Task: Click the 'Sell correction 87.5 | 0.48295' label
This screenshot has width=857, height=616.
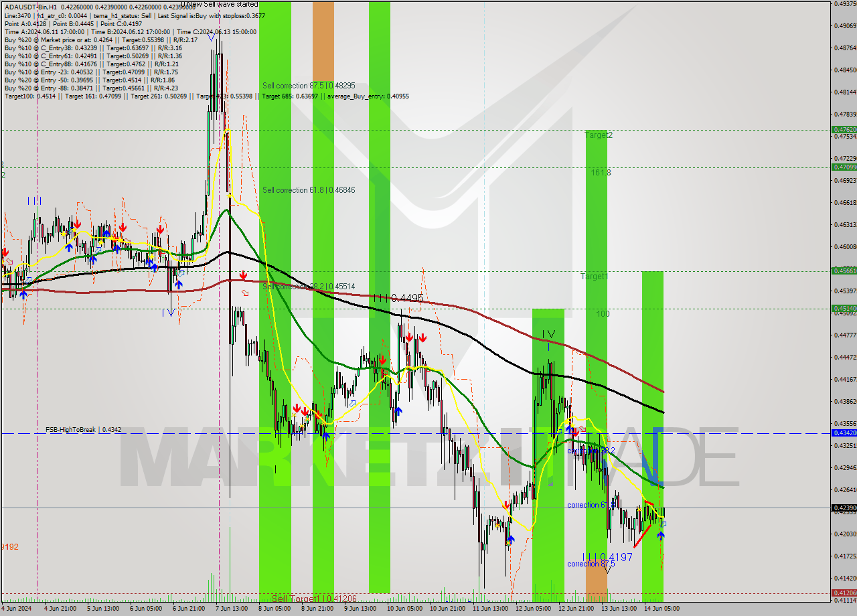Action: click(309, 86)
